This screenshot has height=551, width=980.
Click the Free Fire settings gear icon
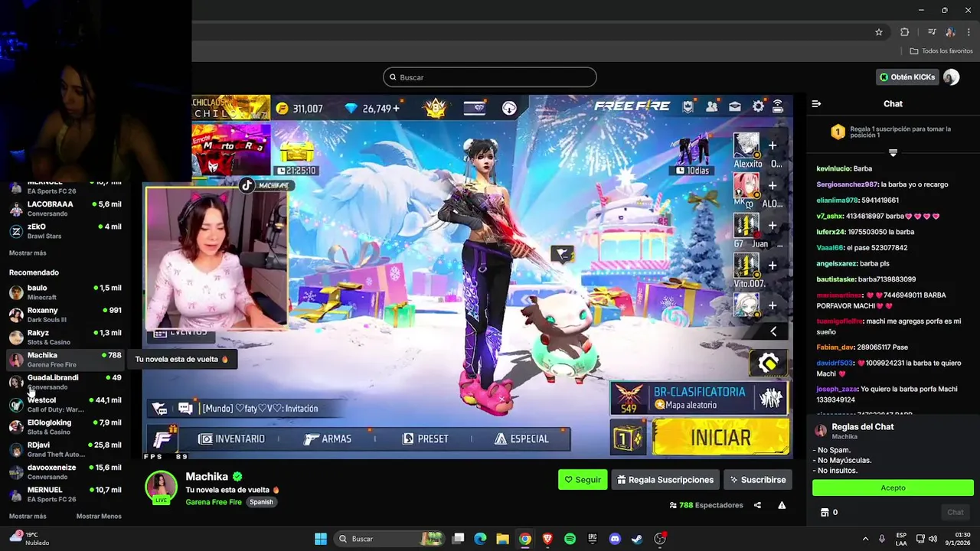(x=758, y=106)
